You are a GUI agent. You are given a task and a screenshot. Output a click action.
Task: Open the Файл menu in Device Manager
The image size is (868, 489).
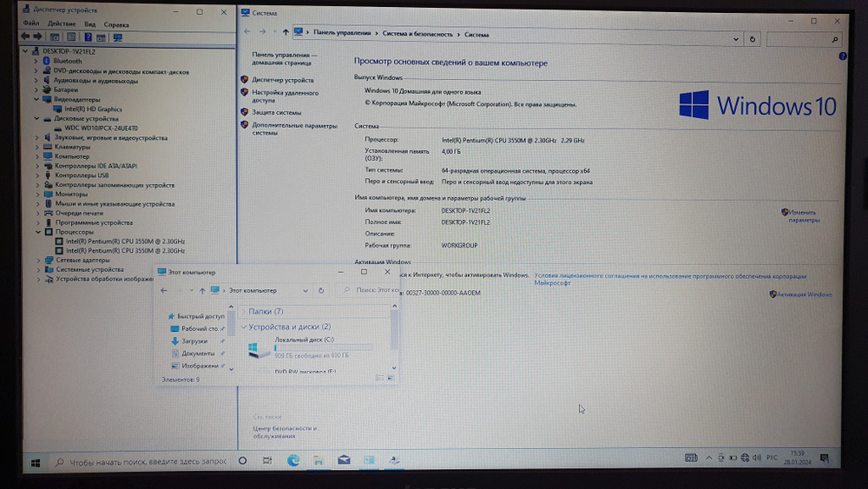click(31, 23)
